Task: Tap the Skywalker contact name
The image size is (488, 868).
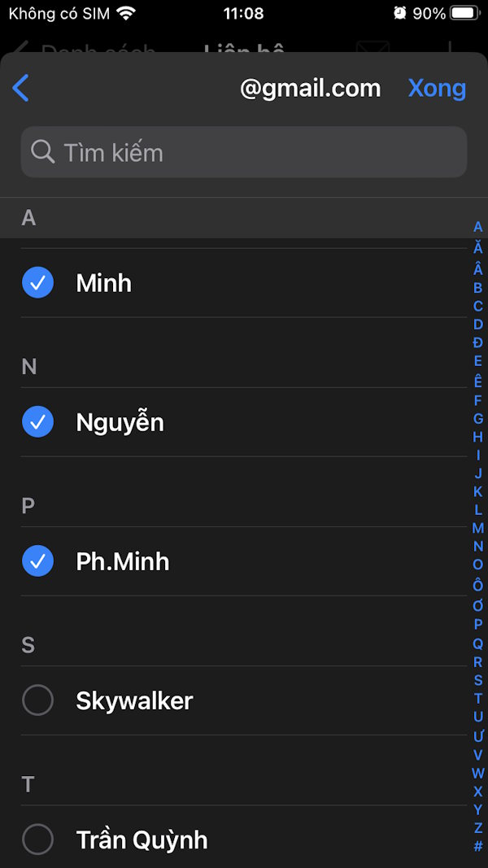Action: click(x=134, y=700)
